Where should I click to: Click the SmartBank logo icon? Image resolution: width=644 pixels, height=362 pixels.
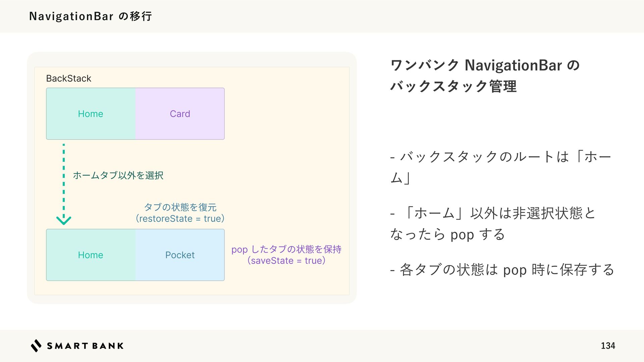[36, 346]
